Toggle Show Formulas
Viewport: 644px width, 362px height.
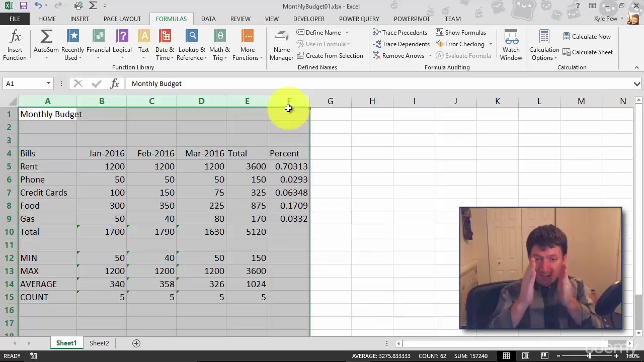point(461,32)
